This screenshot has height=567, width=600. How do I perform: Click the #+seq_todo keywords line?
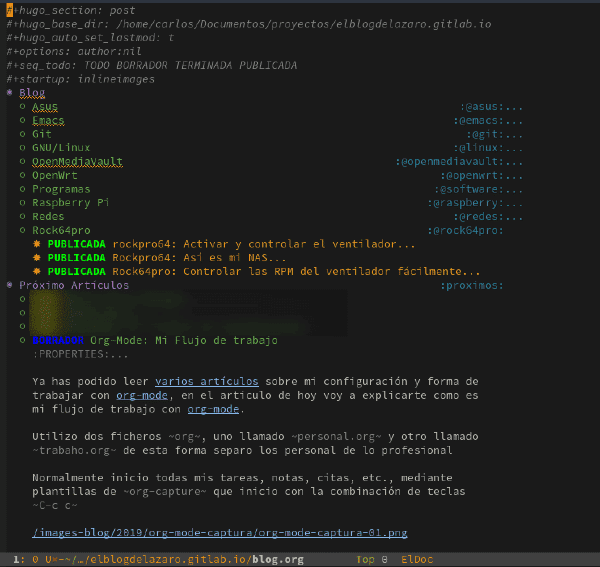tap(152, 65)
